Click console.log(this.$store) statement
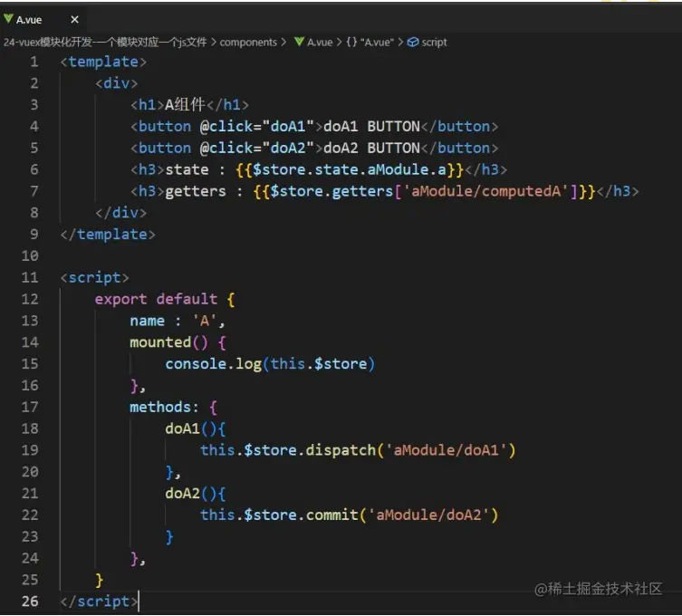The image size is (682, 616). (270, 364)
